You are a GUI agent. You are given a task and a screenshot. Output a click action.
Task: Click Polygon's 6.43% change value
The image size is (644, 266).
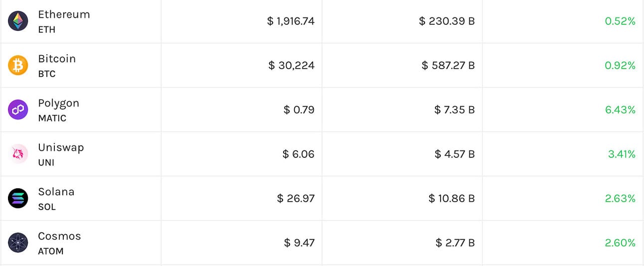point(620,110)
